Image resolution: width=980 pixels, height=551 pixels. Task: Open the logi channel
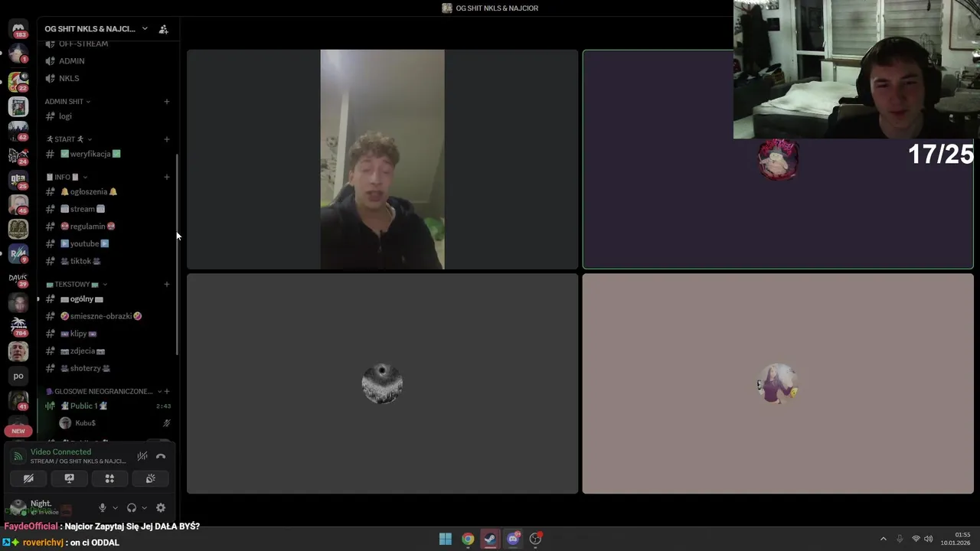107,116
